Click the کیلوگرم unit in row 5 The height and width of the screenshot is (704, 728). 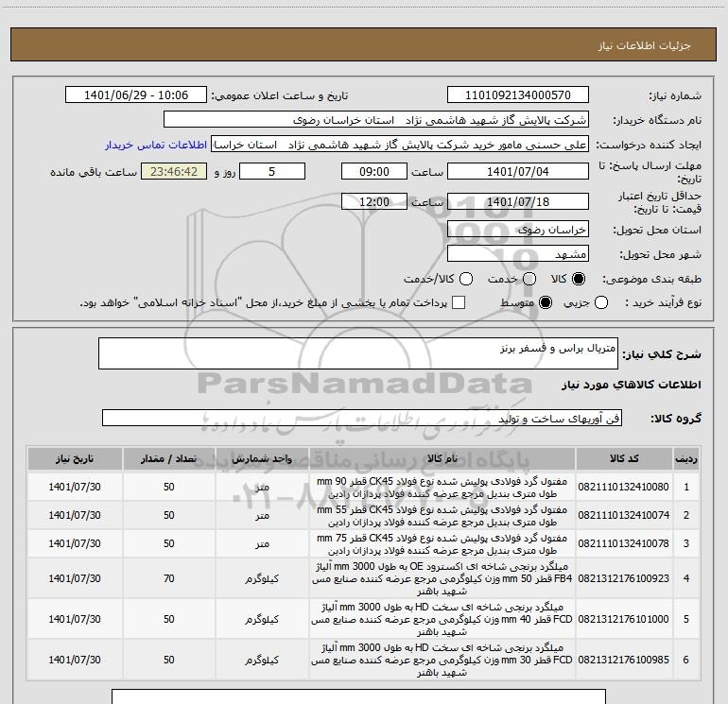(x=262, y=619)
